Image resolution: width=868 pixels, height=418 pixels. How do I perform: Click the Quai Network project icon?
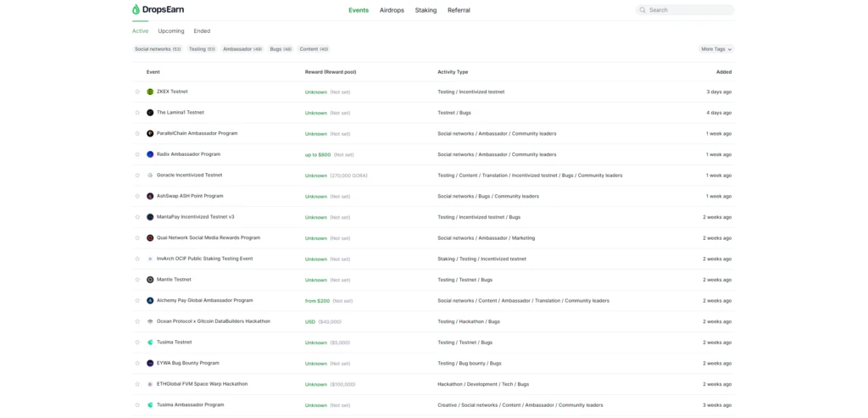coord(150,238)
